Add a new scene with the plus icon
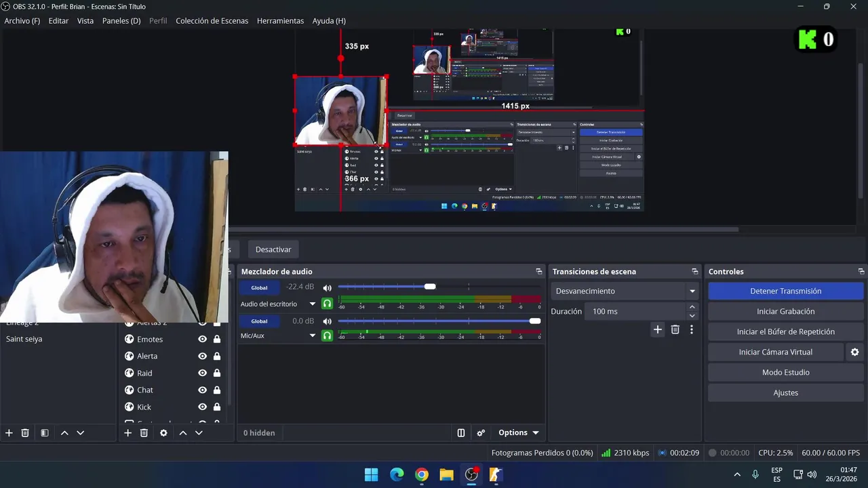The image size is (868, 488). pos(9,432)
